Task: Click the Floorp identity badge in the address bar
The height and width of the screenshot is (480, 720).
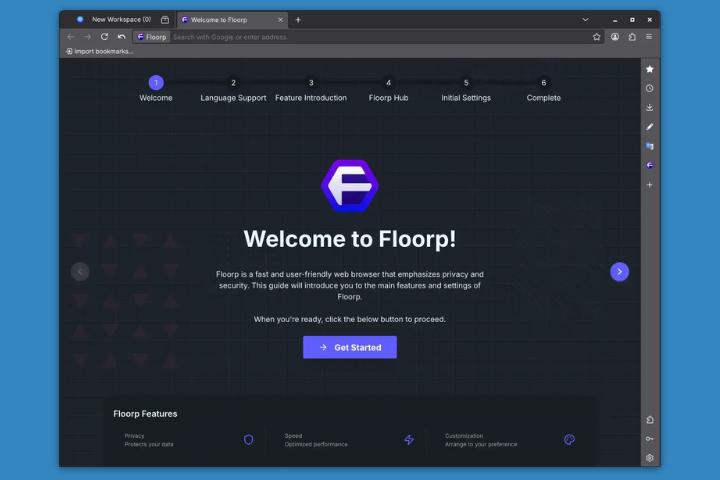Action: [x=152, y=37]
